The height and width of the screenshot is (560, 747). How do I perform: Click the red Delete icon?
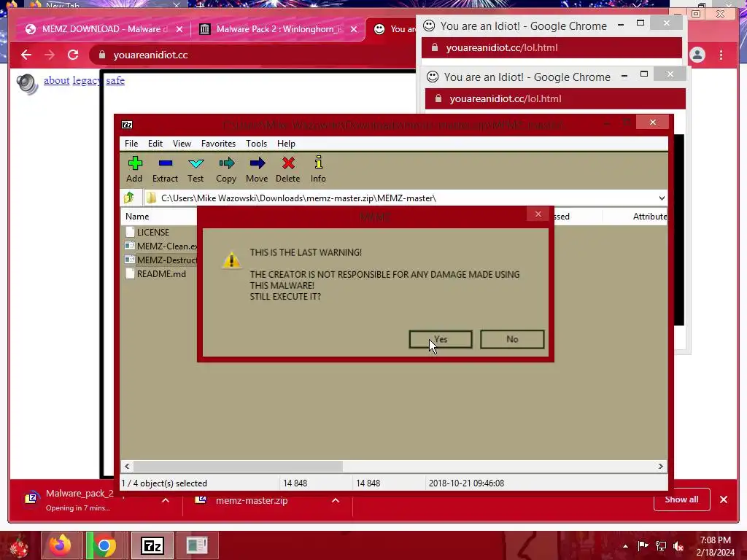[288, 164]
